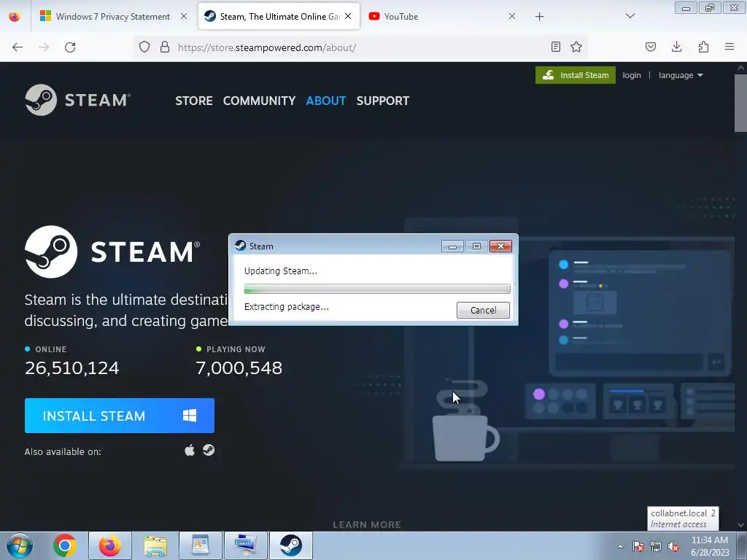Go back with the browser back arrow
The width and height of the screenshot is (747, 560).
pos(18,47)
